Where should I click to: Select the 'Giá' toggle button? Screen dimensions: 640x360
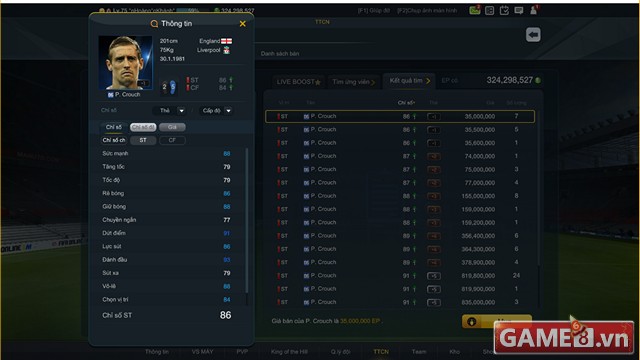pyautogui.click(x=172, y=127)
